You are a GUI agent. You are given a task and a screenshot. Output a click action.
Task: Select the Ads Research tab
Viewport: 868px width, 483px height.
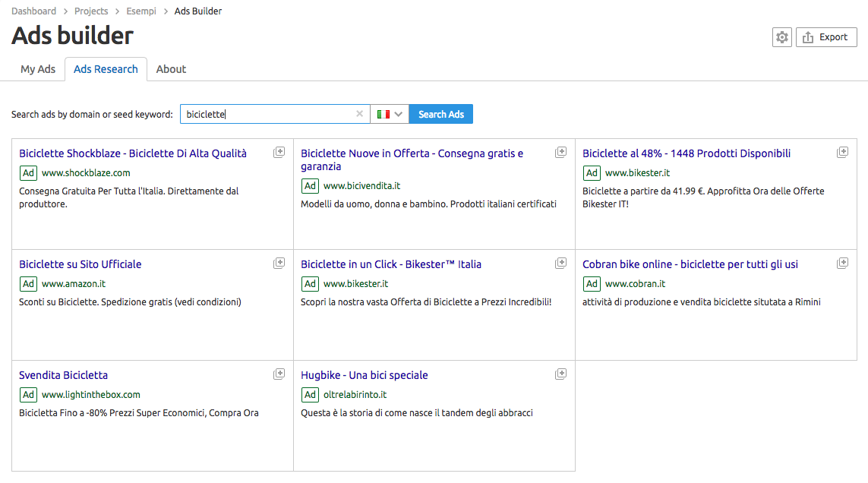pyautogui.click(x=106, y=69)
